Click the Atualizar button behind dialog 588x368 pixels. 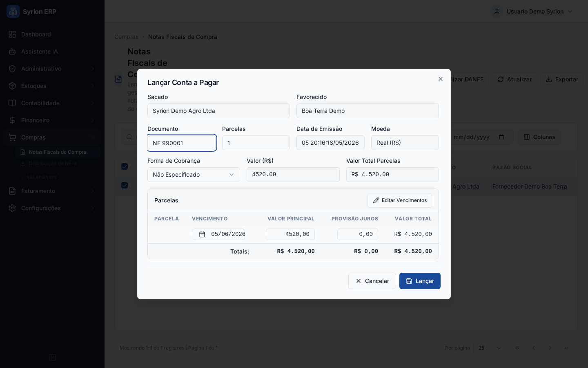[514, 79]
